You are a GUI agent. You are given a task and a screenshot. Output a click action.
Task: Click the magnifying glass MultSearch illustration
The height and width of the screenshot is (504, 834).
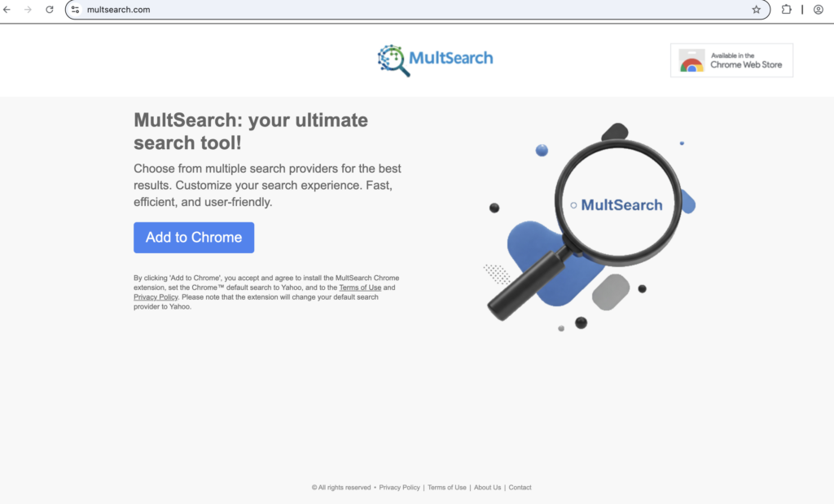point(590,227)
